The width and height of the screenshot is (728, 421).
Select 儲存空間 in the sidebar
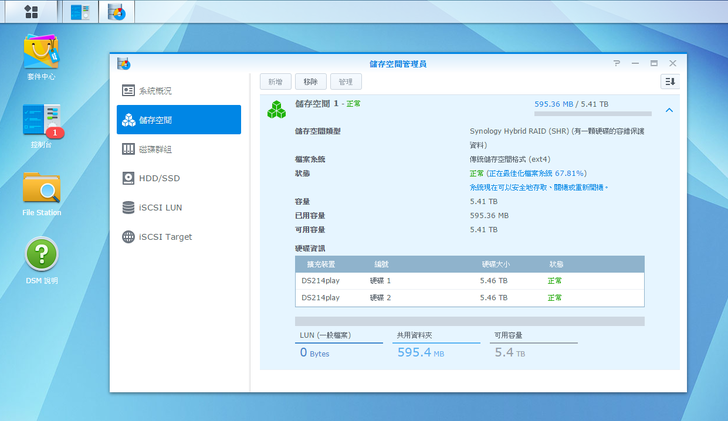[x=178, y=120]
